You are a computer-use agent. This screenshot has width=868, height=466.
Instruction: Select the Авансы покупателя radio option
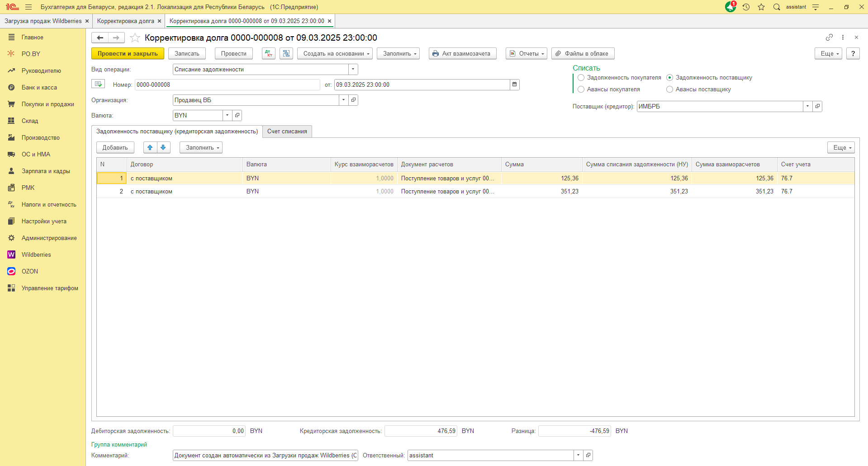581,89
